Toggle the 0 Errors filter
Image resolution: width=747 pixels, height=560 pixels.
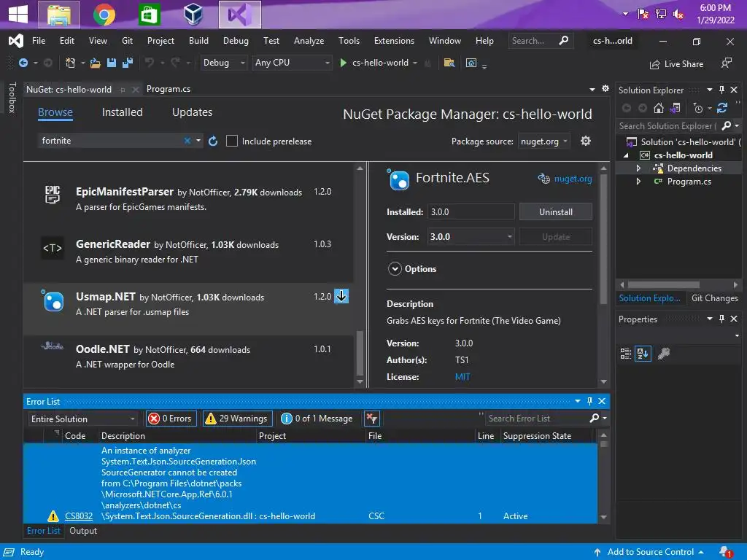[170, 419]
